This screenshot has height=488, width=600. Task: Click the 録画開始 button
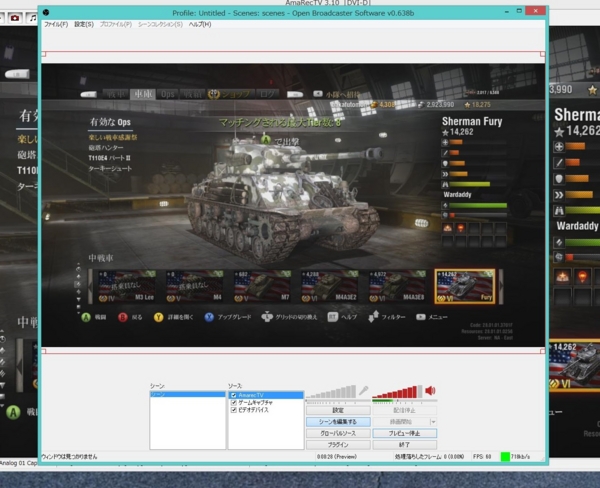(401, 422)
